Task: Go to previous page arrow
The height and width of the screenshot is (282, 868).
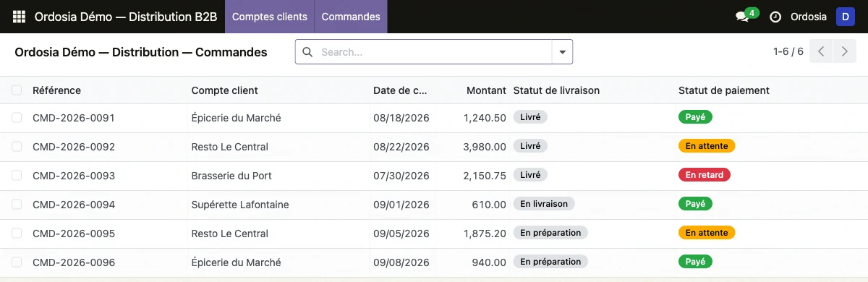Action: pyautogui.click(x=821, y=52)
